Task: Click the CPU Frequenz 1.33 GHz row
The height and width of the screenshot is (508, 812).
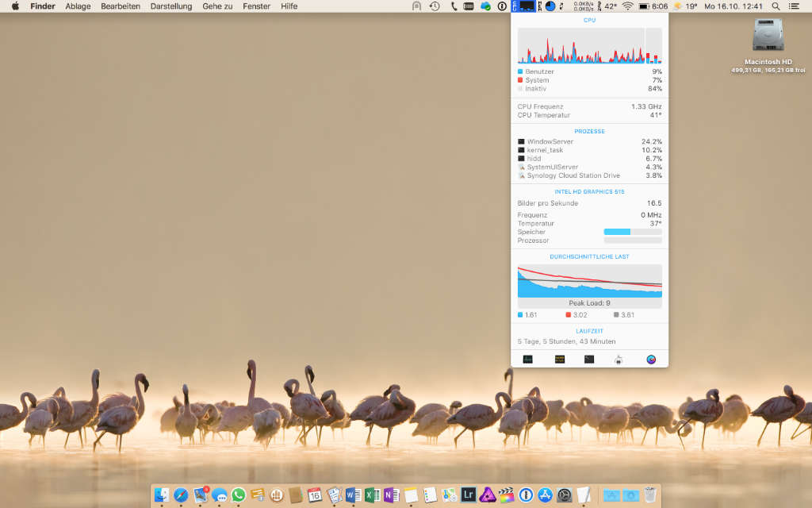Action: (x=589, y=106)
